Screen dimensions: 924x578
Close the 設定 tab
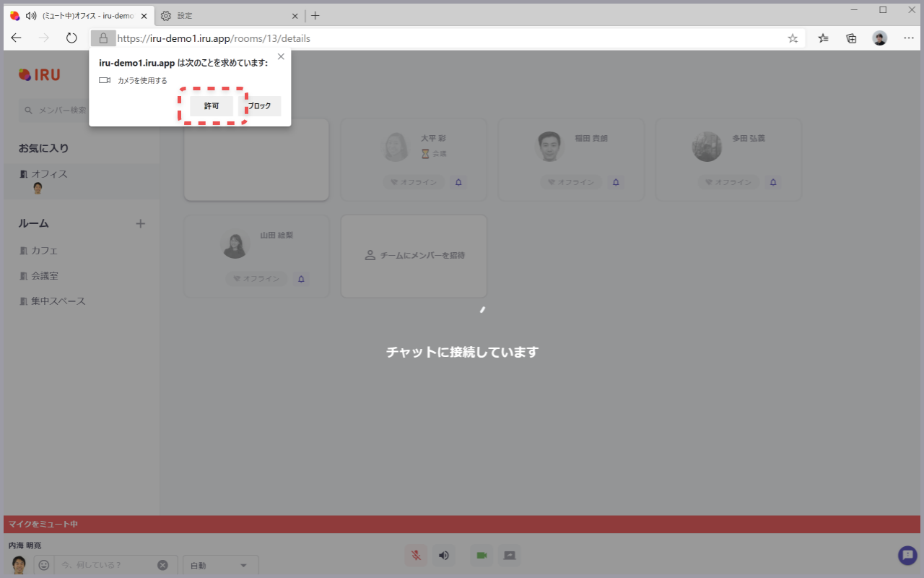(295, 16)
